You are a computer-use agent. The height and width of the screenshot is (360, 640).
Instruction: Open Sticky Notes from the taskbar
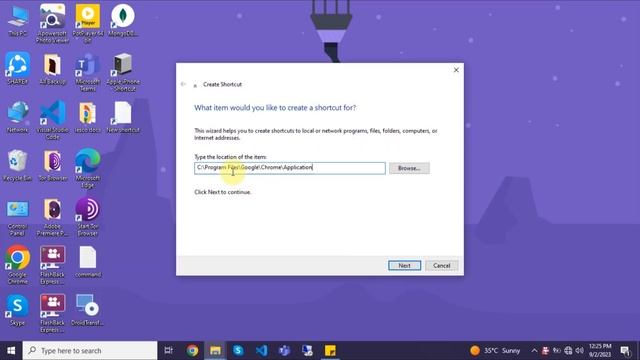(x=330, y=350)
